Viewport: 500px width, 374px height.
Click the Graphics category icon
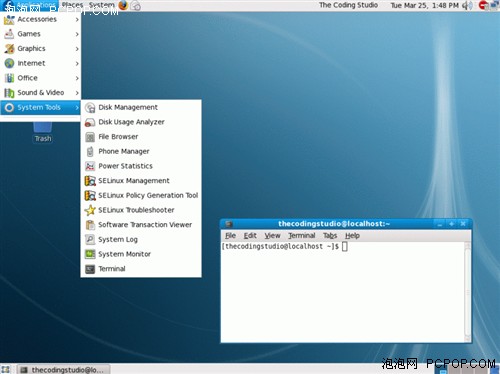pyautogui.click(x=9, y=49)
